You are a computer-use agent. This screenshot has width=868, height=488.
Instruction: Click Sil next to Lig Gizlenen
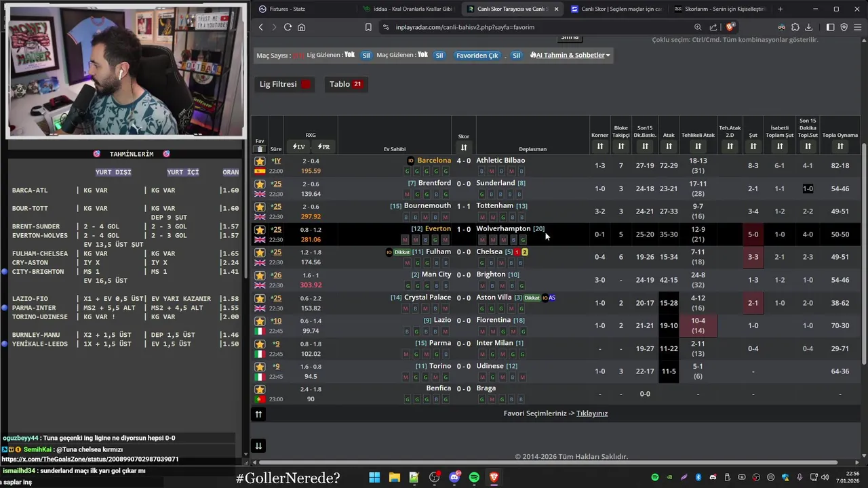tap(366, 55)
